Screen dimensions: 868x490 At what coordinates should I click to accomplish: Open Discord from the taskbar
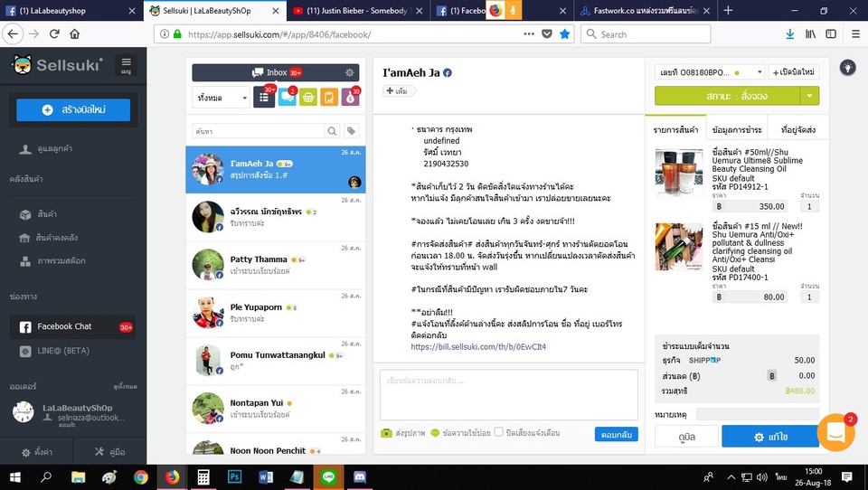click(x=360, y=477)
